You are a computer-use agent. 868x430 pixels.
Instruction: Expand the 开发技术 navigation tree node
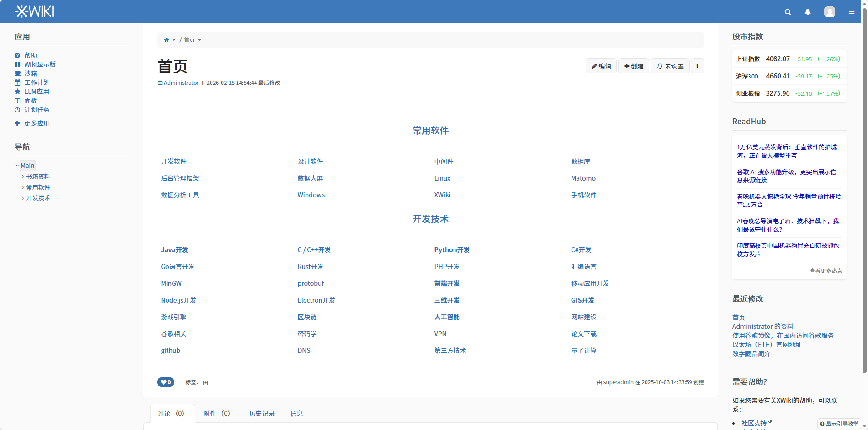(23, 198)
